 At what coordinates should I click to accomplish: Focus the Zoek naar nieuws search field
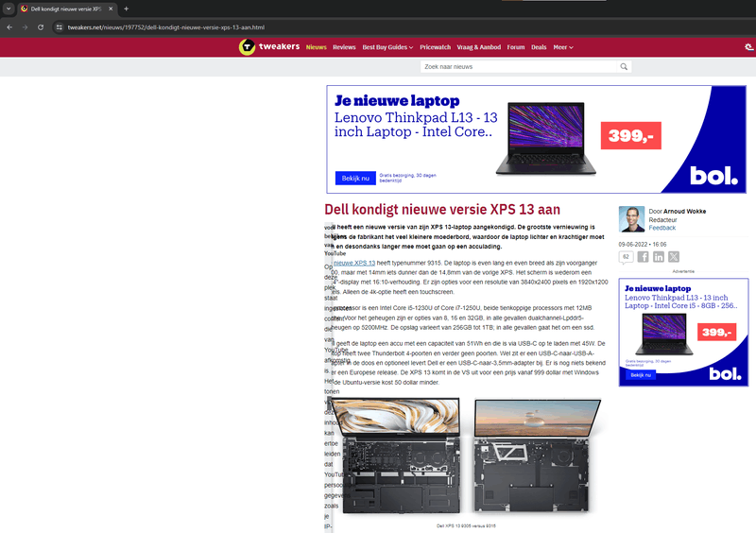519,66
